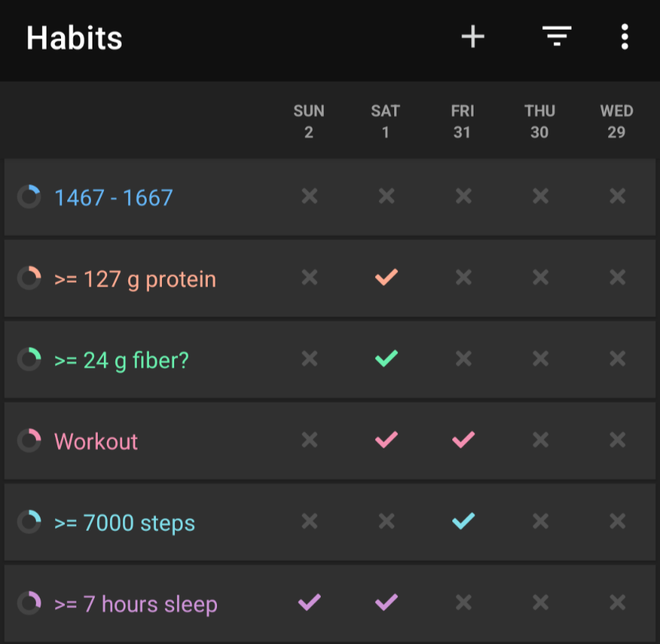Click the green progress ring for fiber habit
The height and width of the screenshot is (644, 660).
[29, 360]
